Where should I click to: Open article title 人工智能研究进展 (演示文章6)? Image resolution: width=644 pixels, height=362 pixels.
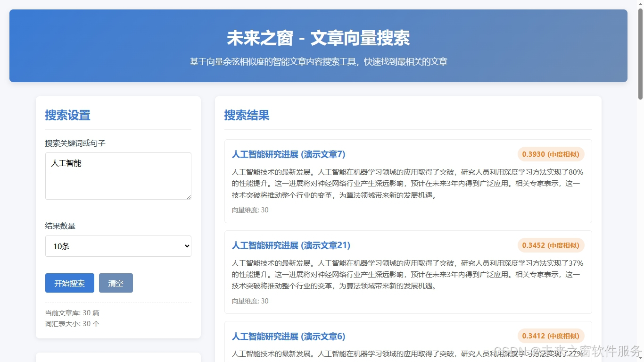[x=289, y=337]
